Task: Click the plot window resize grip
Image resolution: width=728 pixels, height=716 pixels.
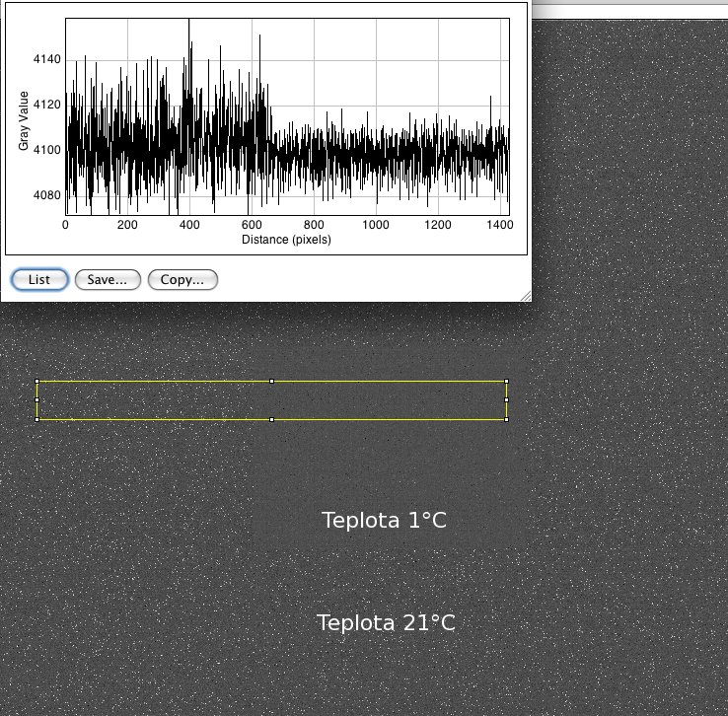Action: [x=525, y=295]
